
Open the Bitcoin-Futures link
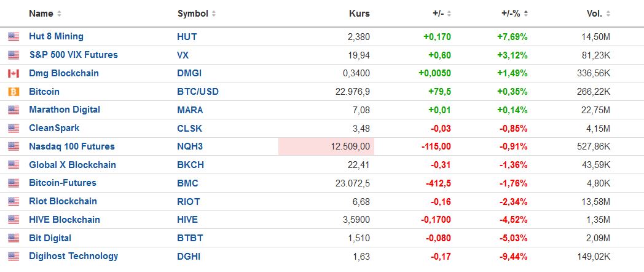(63, 183)
